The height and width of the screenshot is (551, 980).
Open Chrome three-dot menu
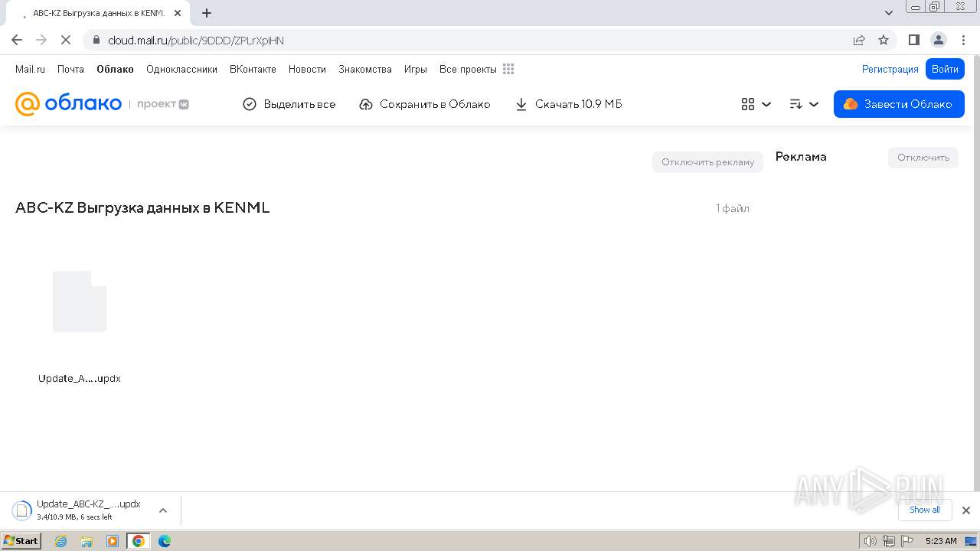click(x=963, y=40)
